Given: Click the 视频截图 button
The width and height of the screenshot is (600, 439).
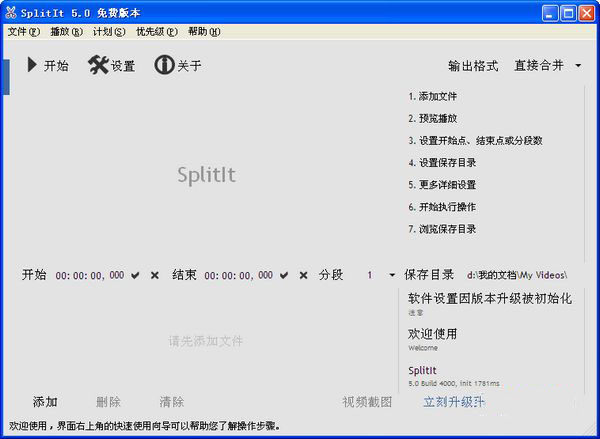Looking at the screenshot, I should (367, 402).
